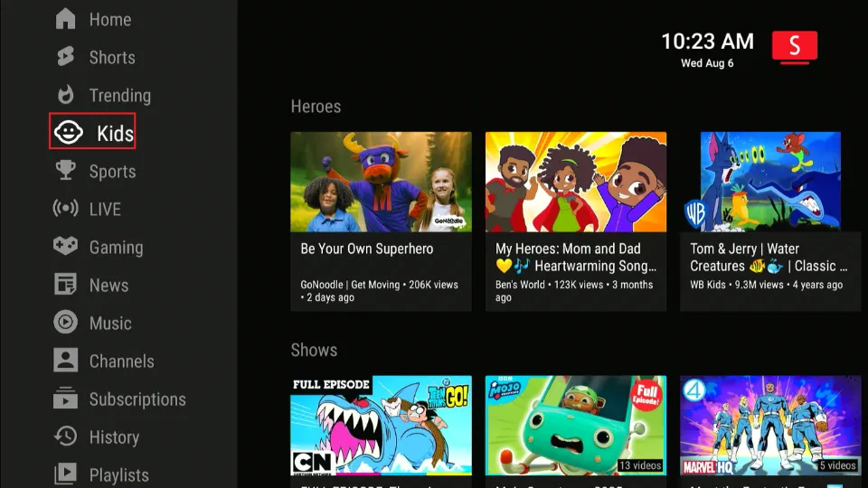This screenshot has width=868, height=488.
Task: Click the Trending flame icon
Action: [65, 95]
